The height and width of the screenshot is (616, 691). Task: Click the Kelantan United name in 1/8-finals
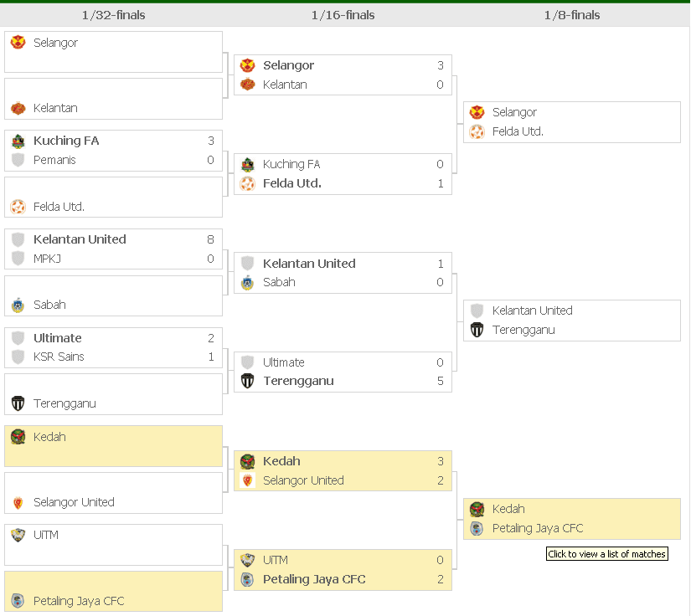click(532, 311)
